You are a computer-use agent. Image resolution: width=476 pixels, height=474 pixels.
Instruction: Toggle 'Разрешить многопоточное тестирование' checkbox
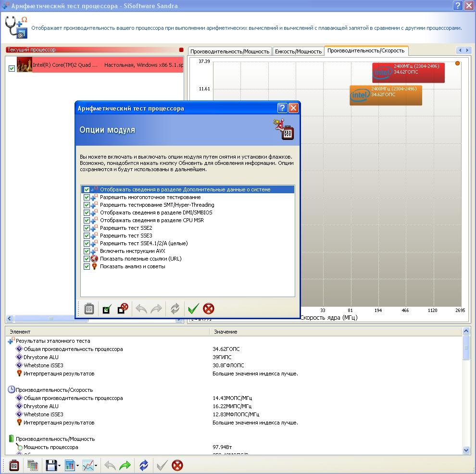click(x=87, y=197)
